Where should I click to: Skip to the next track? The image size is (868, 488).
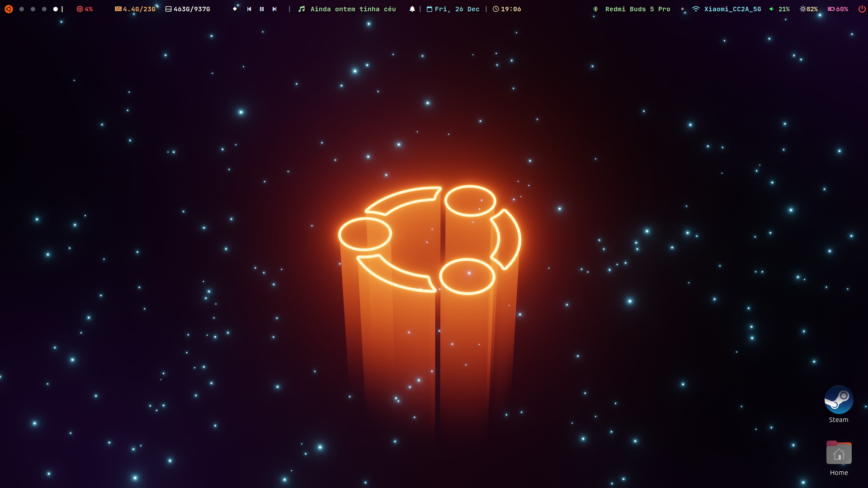pos(274,9)
